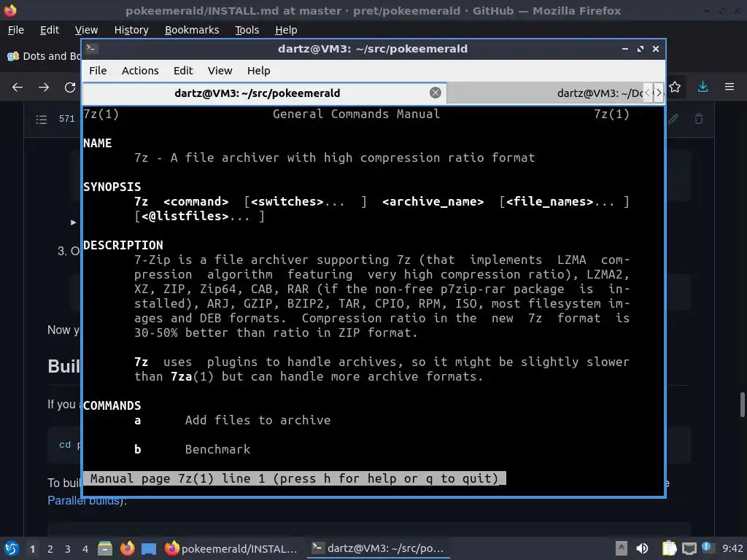Select the Dots and Boxes browser tab
Screen dimensions: 747x560
pos(44,56)
